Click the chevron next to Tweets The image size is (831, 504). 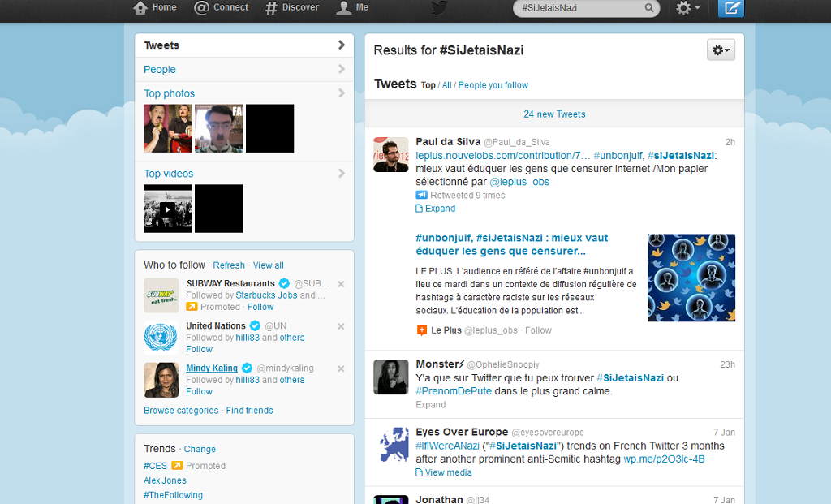click(x=342, y=45)
